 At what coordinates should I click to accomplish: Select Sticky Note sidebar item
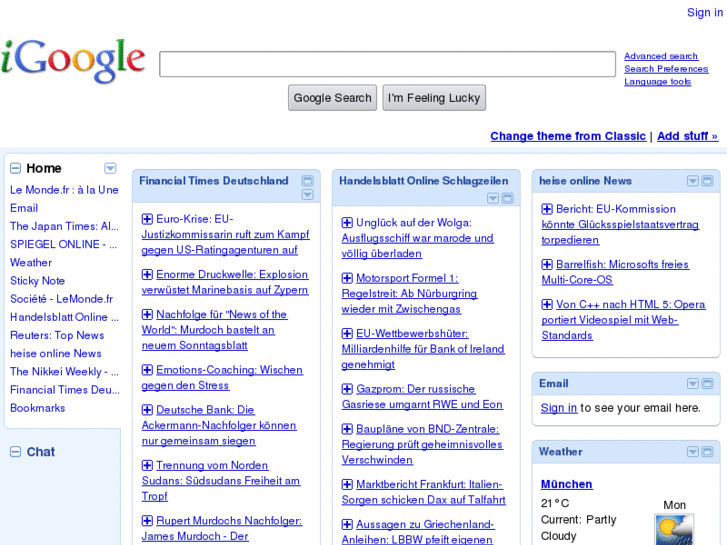tap(38, 281)
